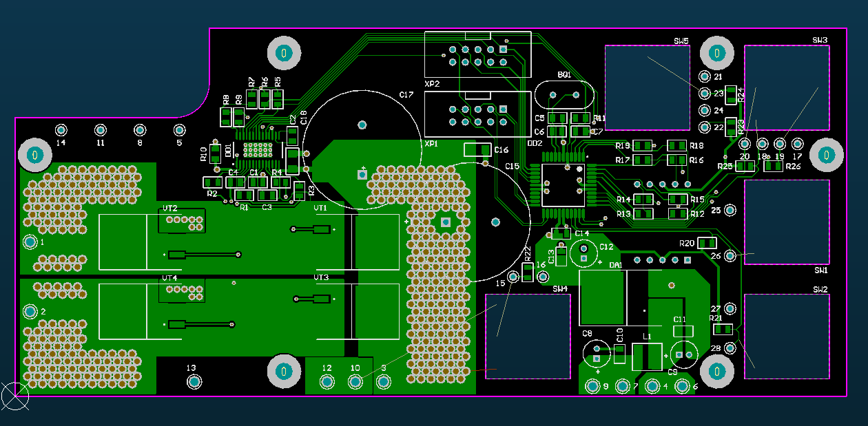Viewport: 868px width, 426px height.
Task: Select the L1 inductor footprint
Action: click(x=647, y=357)
